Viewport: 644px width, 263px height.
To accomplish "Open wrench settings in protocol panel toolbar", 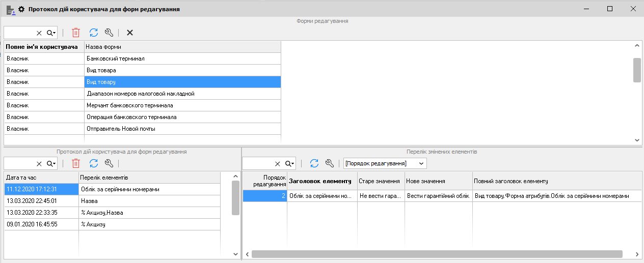I will 109,163.
